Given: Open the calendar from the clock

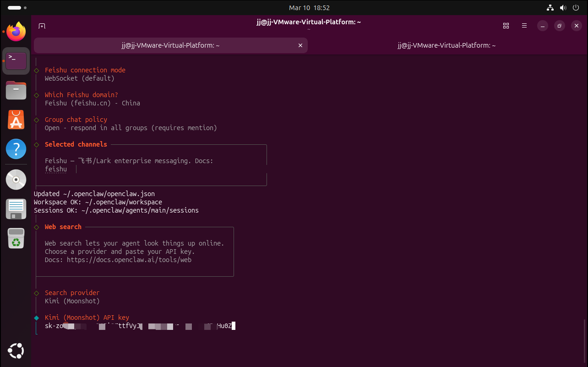Looking at the screenshot, I should [x=309, y=8].
